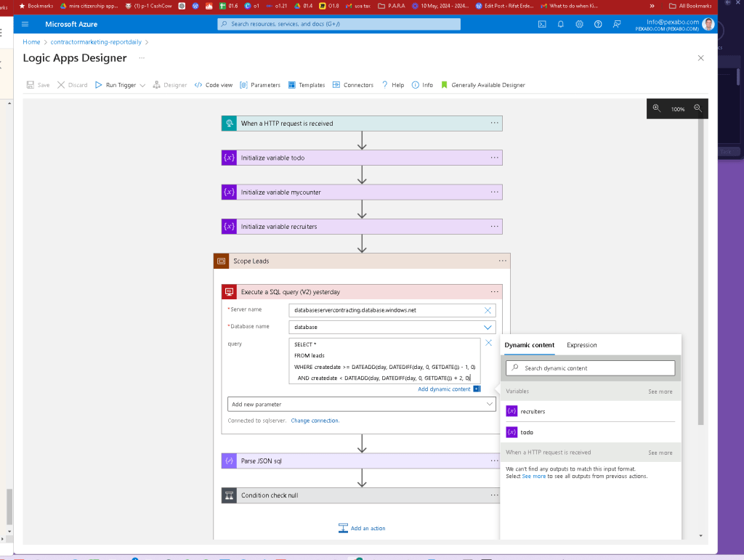Open contractormarketing-reportdaily breadcrumb
Screen dimensions: 744x560
coord(96,41)
